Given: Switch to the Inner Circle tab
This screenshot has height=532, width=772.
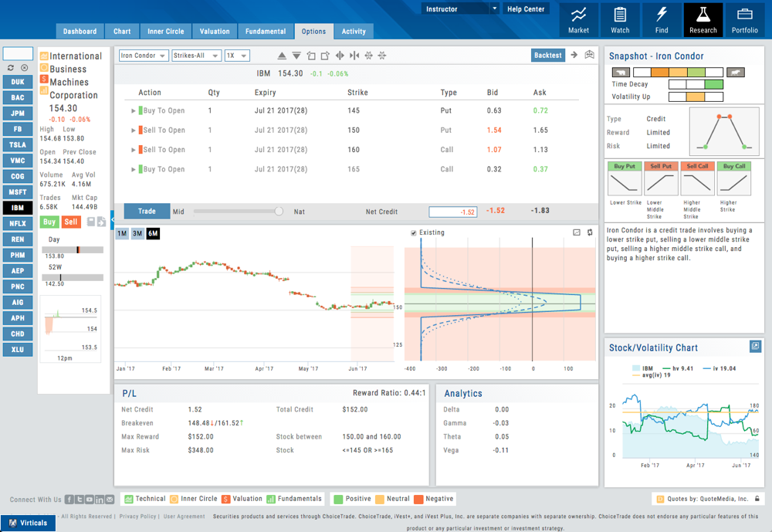Looking at the screenshot, I should pos(165,32).
